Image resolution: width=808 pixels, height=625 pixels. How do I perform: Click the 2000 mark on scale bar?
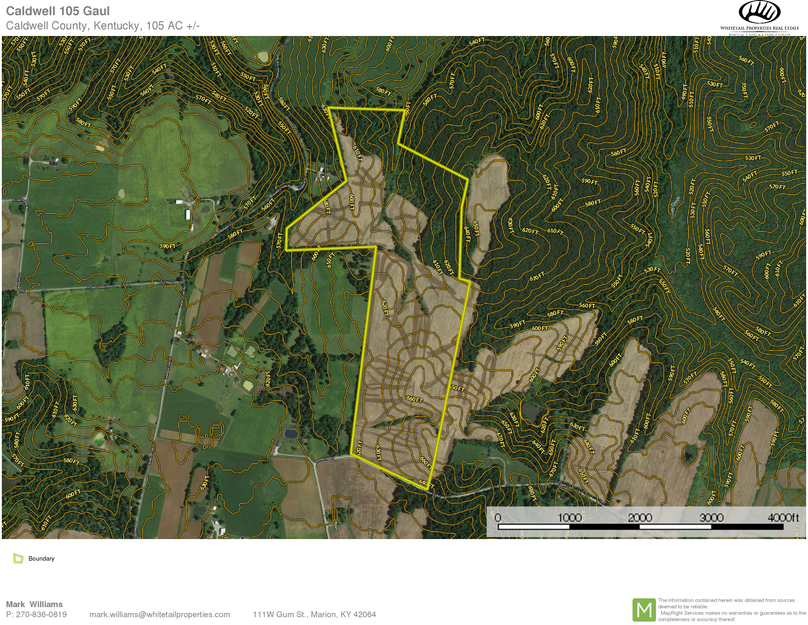coord(640,517)
